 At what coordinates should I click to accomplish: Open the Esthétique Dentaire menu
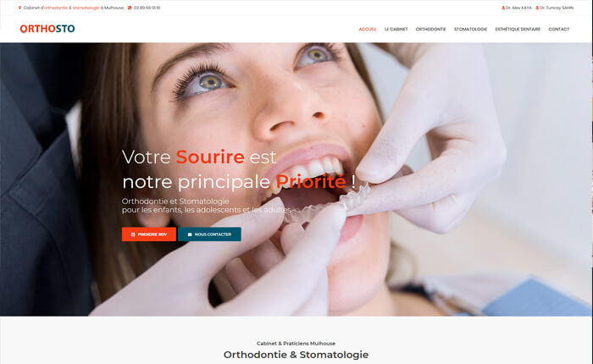[518, 29]
